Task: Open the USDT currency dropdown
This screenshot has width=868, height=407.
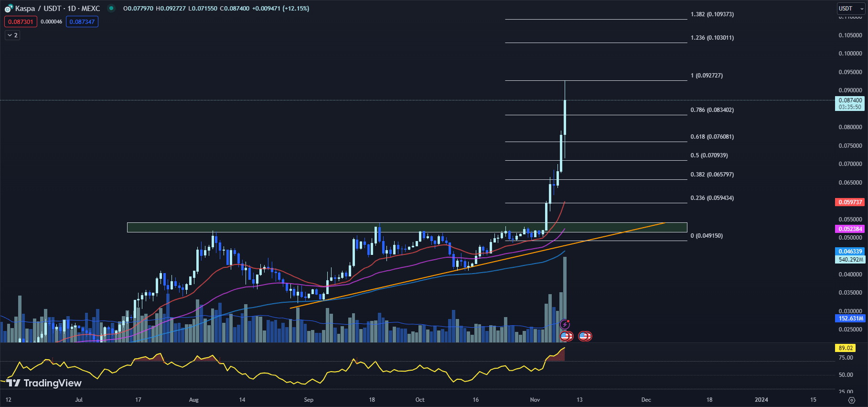Action: (x=851, y=9)
